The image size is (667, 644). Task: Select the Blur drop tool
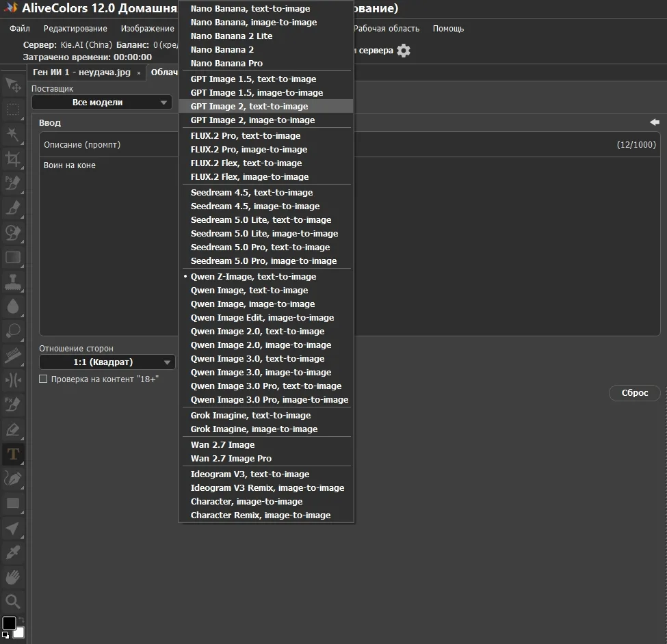click(x=13, y=307)
